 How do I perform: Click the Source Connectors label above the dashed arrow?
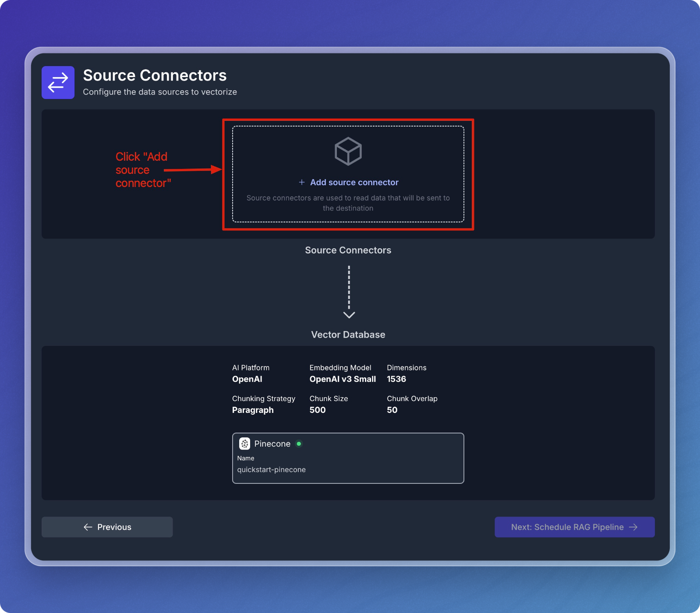[348, 250]
